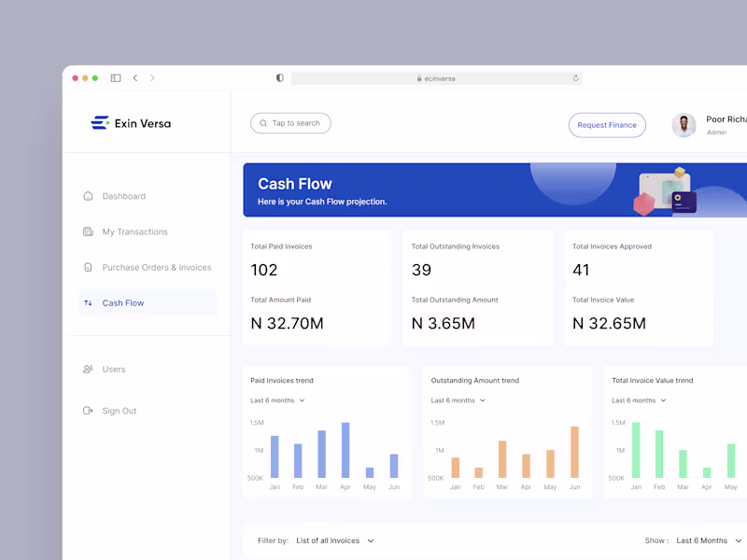
Task: Open the Show Last 6 Months dropdown
Action: (709, 541)
